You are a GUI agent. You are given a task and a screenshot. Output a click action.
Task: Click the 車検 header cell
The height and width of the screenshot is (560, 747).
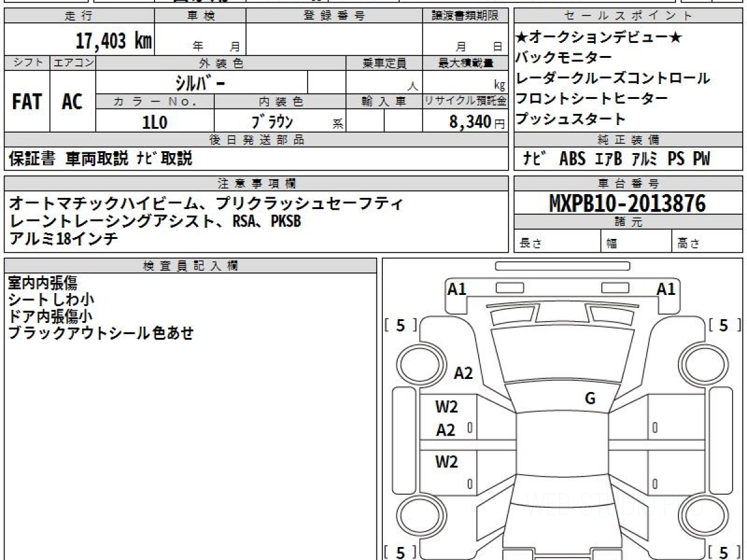pos(200,16)
